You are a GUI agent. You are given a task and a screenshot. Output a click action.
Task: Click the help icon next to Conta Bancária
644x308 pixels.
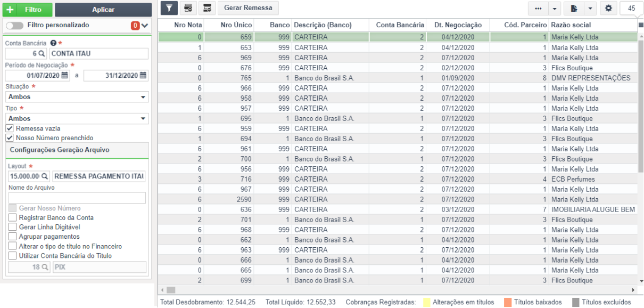[x=53, y=43]
